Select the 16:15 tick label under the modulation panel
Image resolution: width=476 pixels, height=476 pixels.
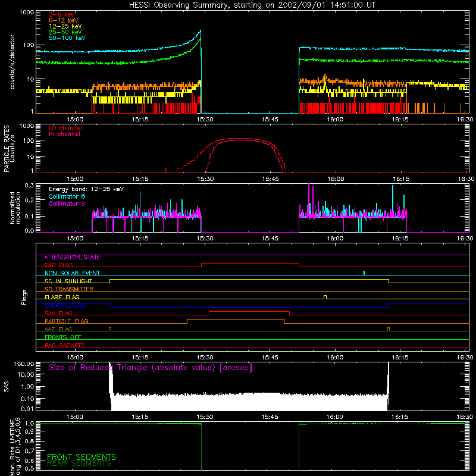click(400, 239)
